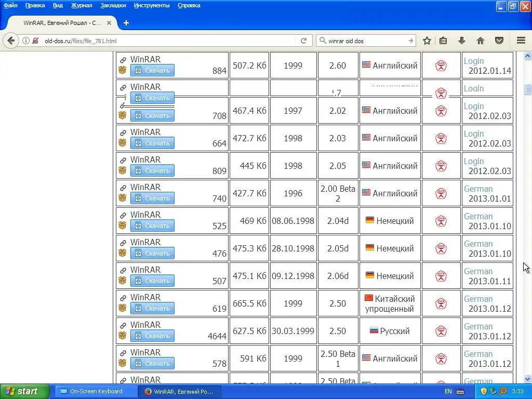Click quality mark icon in version 2.03 row

click(x=441, y=138)
